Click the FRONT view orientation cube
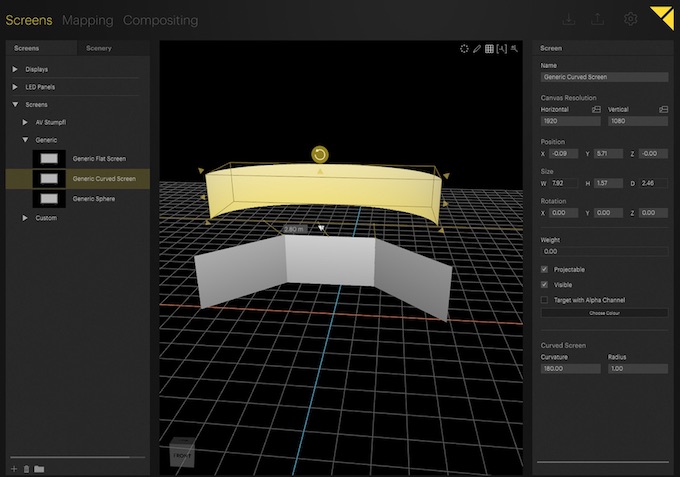The width and height of the screenshot is (680, 477). point(182,453)
